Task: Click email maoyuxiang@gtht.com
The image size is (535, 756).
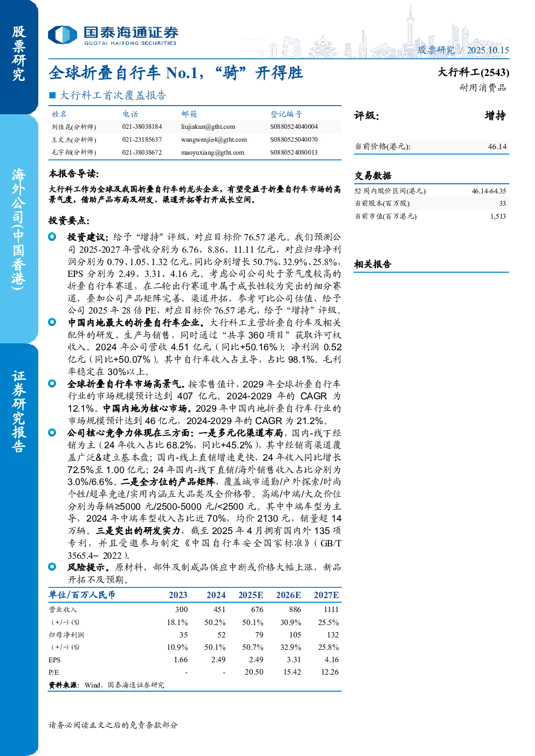Action: (x=212, y=152)
